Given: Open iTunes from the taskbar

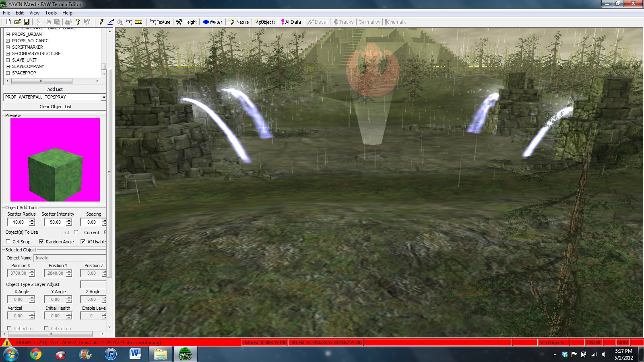Looking at the screenshot, I should click(110, 354).
